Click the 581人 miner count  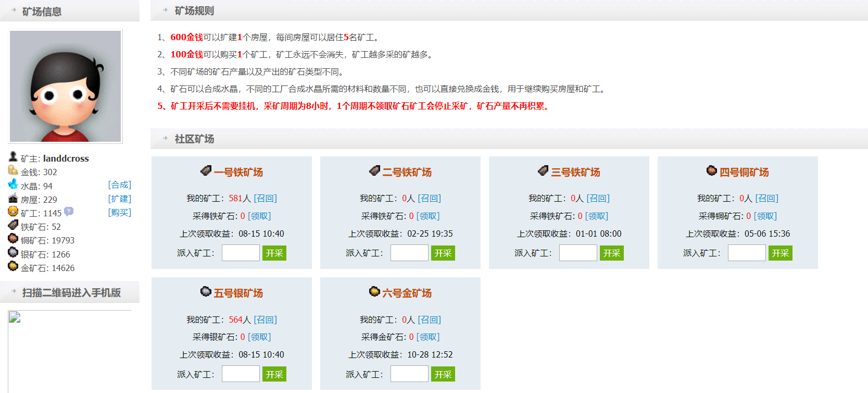[240, 199]
